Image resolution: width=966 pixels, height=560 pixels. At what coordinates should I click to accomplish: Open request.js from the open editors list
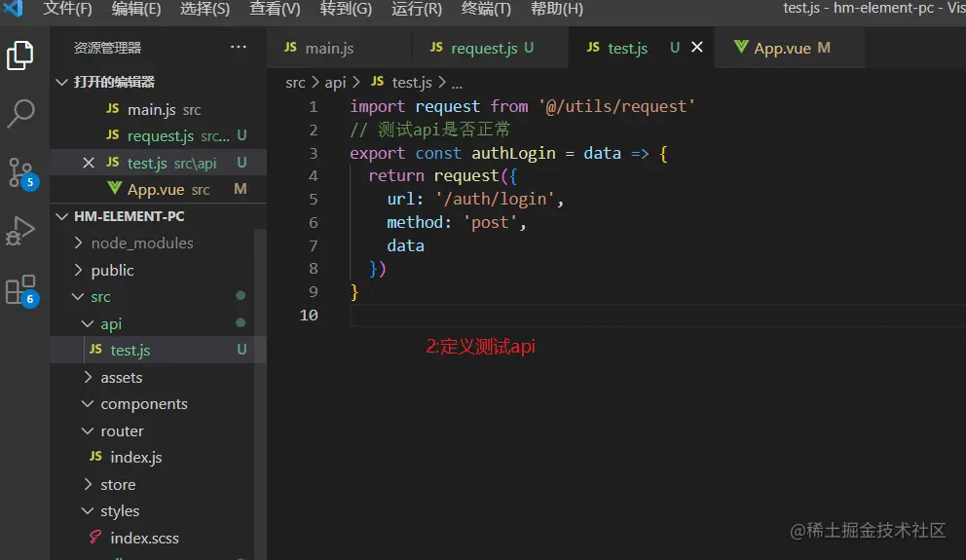pyautogui.click(x=159, y=135)
